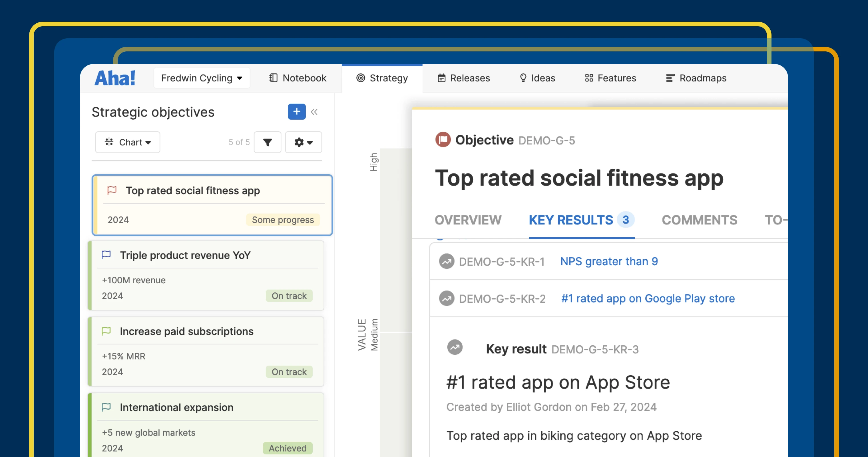Viewport: 868px width, 457px height.
Task: Switch to the Releases tab
Action: tap(463, 78)
